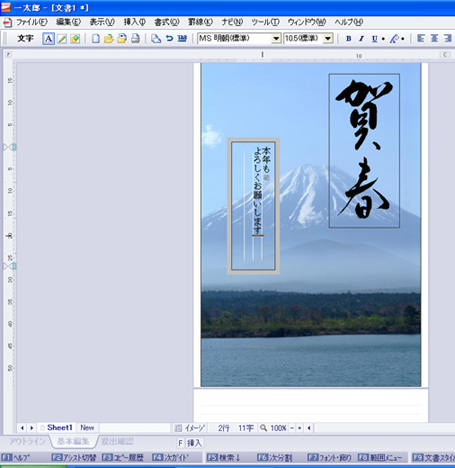The height and width of the screenshot is (468, 455).
Task: Click the F5 検索 function button
Action: pos(224,458)
